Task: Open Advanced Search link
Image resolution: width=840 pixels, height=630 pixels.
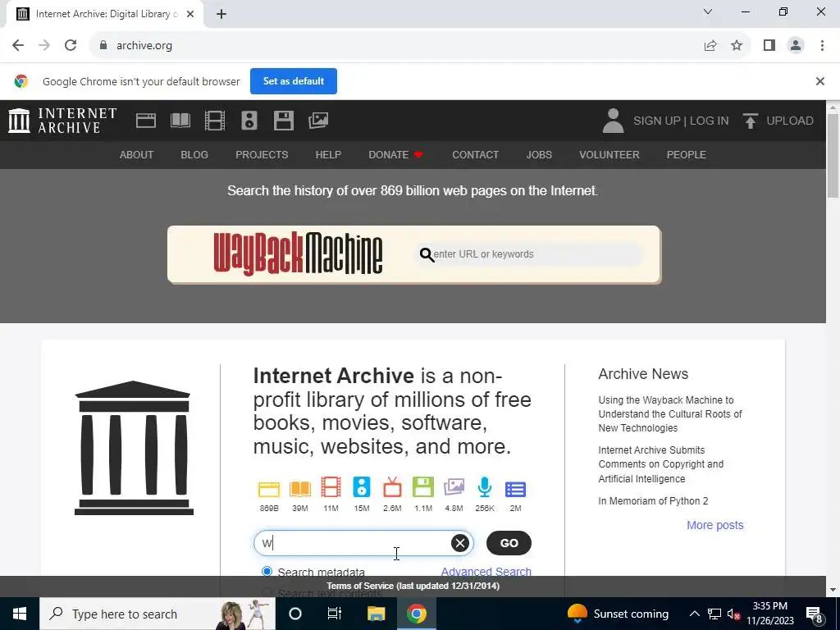Action: click(486, 572)
